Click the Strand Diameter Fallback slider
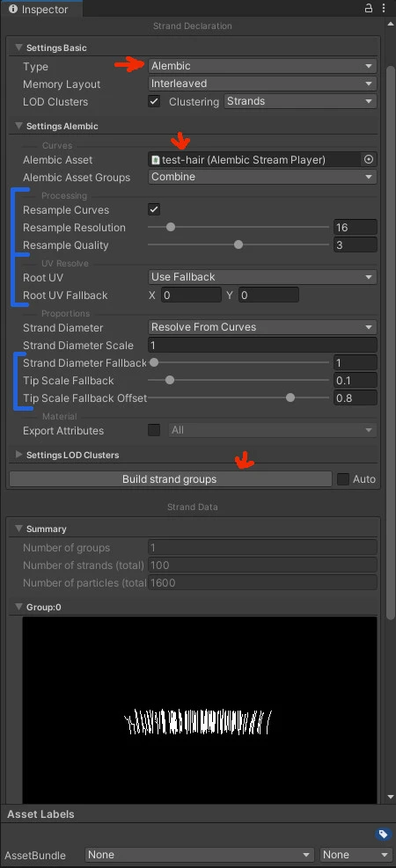 pyautogui.click(x=238, y=362)
